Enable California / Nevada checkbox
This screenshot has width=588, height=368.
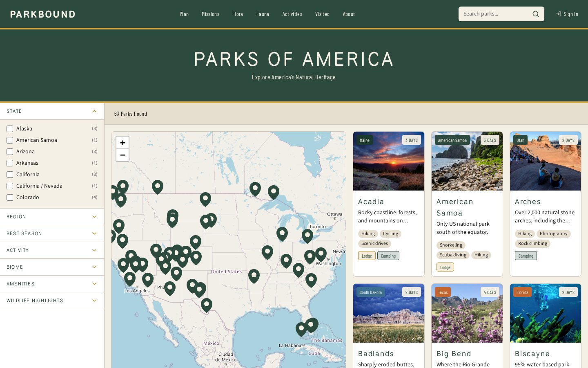[10, 186]
